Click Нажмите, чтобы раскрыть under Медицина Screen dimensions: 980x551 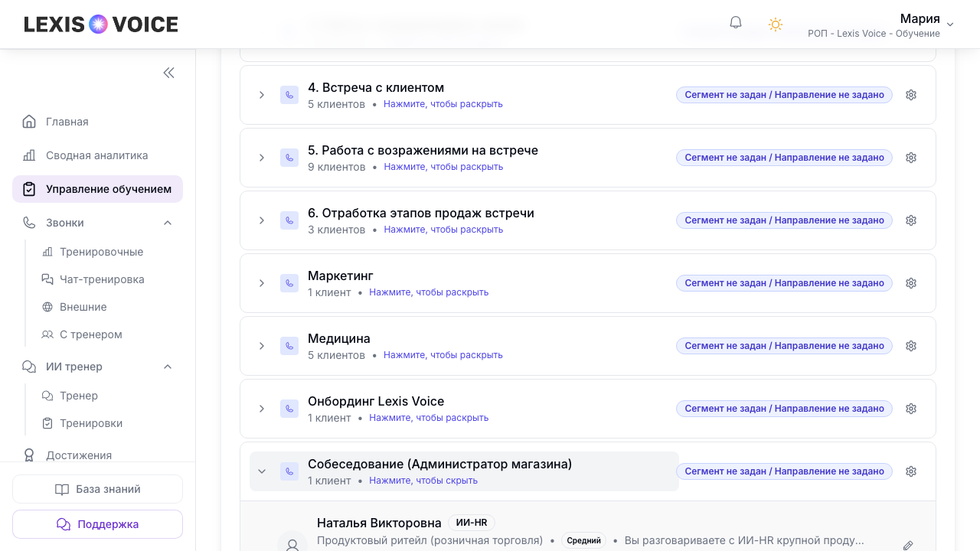(443, 355)
